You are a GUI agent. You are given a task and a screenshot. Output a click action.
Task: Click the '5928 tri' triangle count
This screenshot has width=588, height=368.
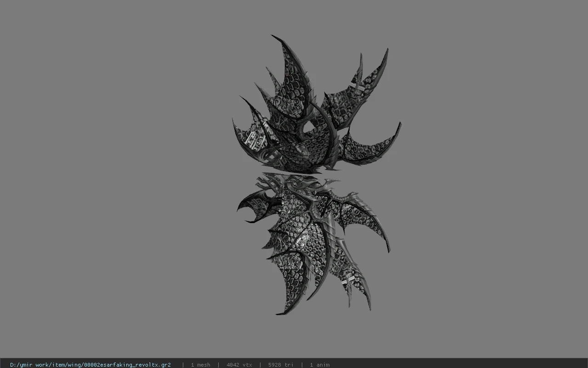coord(281,365)
